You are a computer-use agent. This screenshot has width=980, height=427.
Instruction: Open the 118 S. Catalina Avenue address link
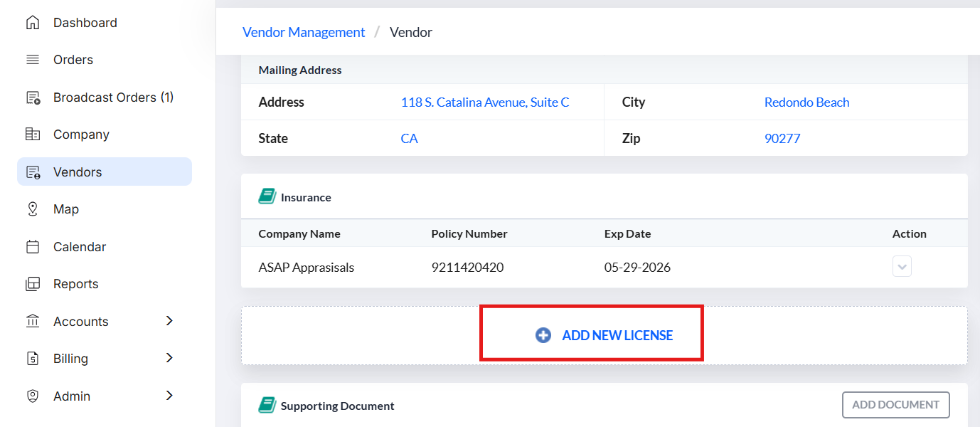(484, 102)
